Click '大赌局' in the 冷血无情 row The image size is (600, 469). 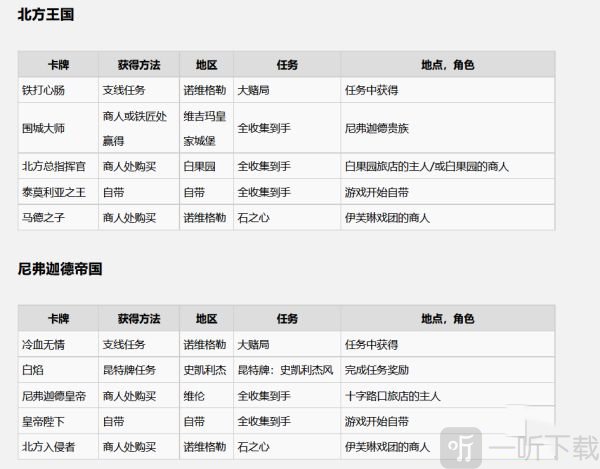point(253,344)
